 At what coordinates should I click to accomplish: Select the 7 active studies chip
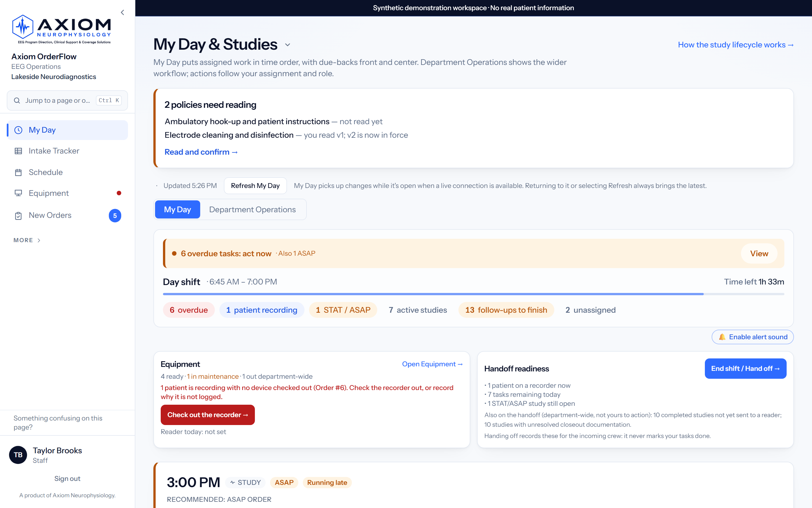pos(418,310)
